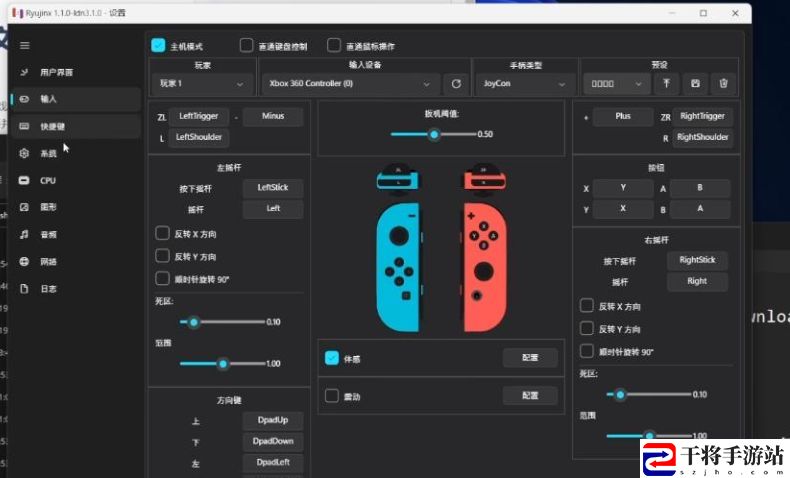Image resolution: width=790 pixels, height=478 pixels.
Task: Click the 用户界面 sidebar icon
Action: (x=24, y=72)
